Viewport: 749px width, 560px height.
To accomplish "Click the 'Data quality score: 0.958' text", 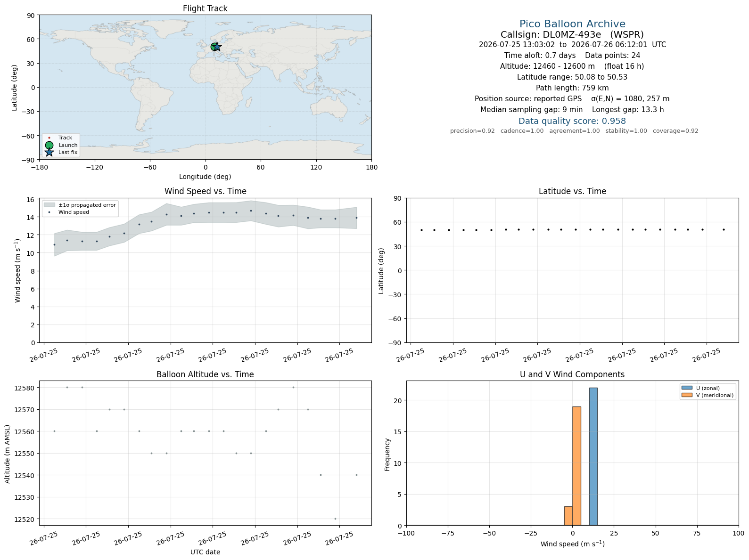I will [572, 121].
